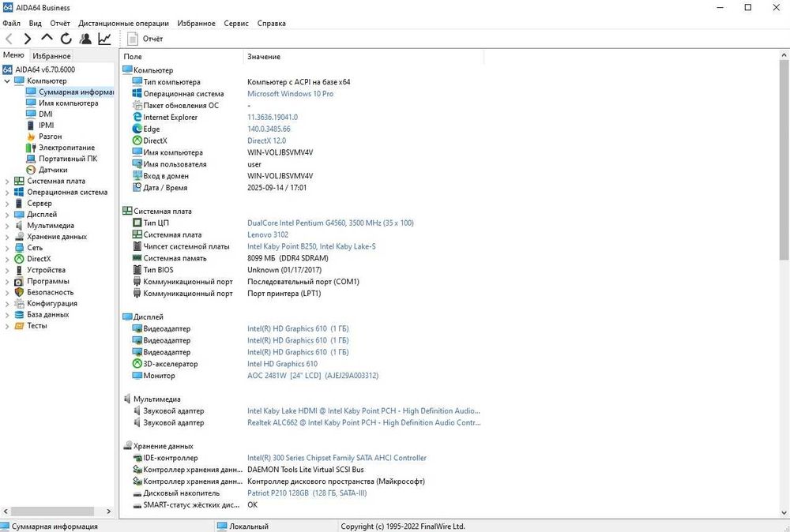Viewport: 790px width, 532px height.
Task: Open the Справка menu
Action: point(272,23)
